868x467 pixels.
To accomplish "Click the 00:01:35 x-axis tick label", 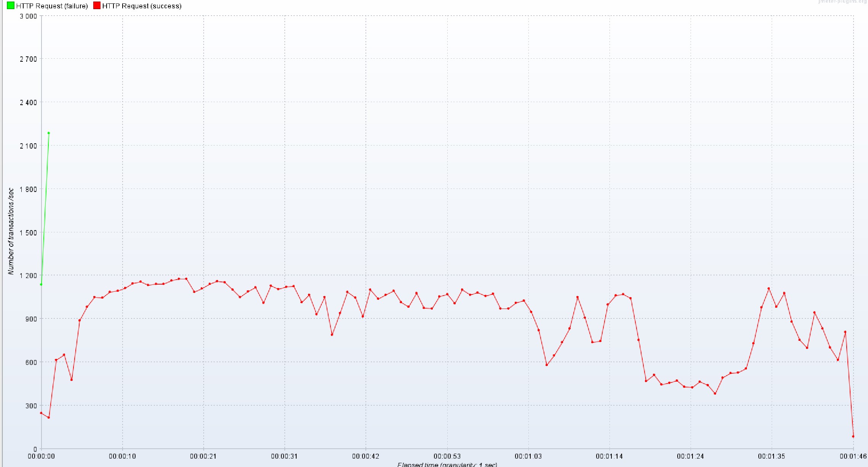I will coord(771,456).
